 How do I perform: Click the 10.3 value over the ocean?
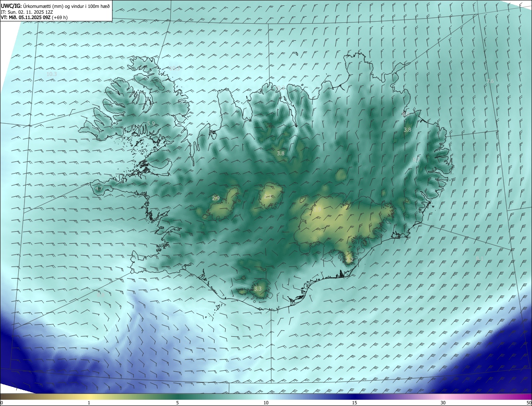52,74
